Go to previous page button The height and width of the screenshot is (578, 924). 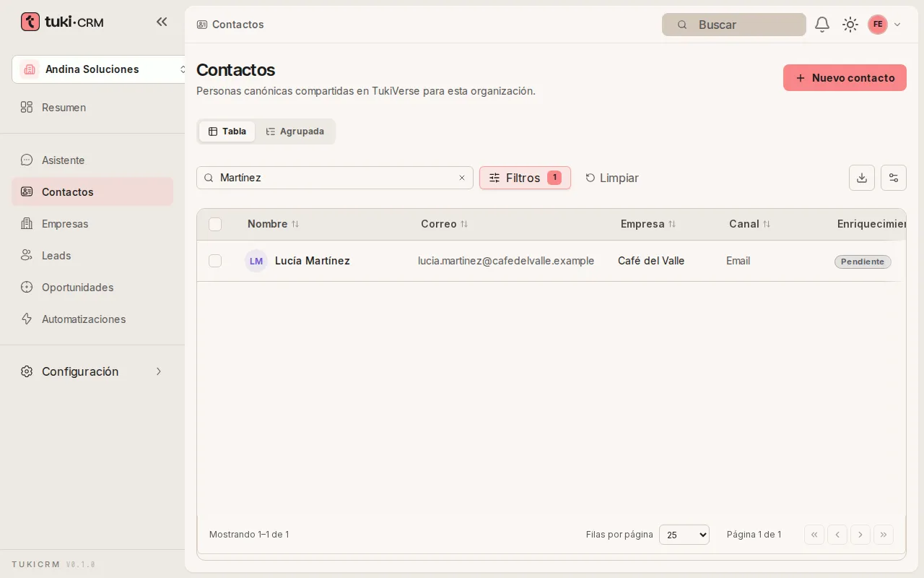click(x=837, y=535)
